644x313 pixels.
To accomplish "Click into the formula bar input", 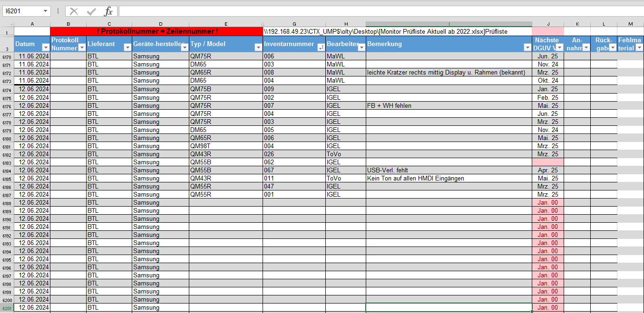I will coord(381,11).
